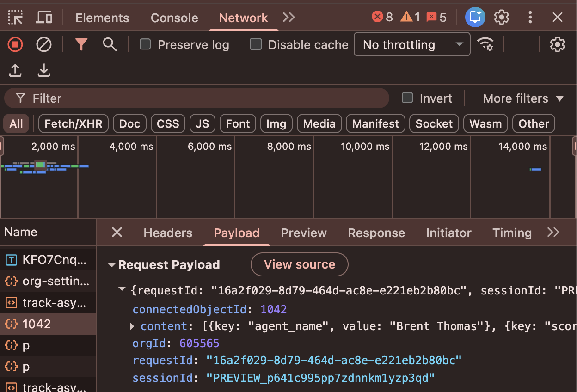Viewport: 577px width, 392px height.
Task: Expand the content array in payload
Action: tap(132, 326)
